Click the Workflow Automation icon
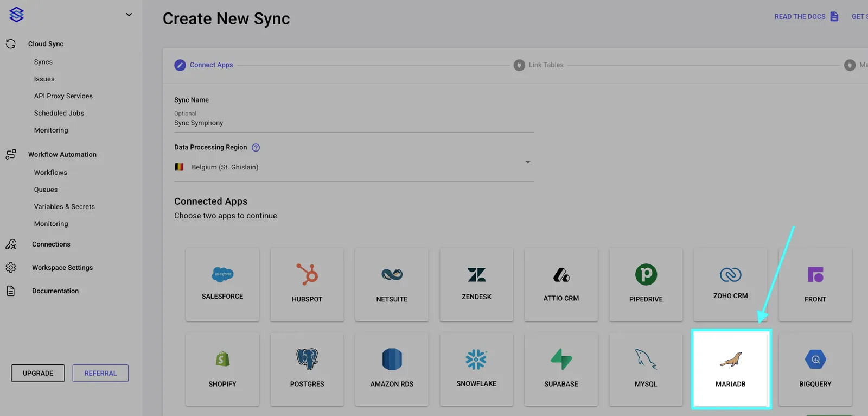Screen dimensions: 868x416 11,155
